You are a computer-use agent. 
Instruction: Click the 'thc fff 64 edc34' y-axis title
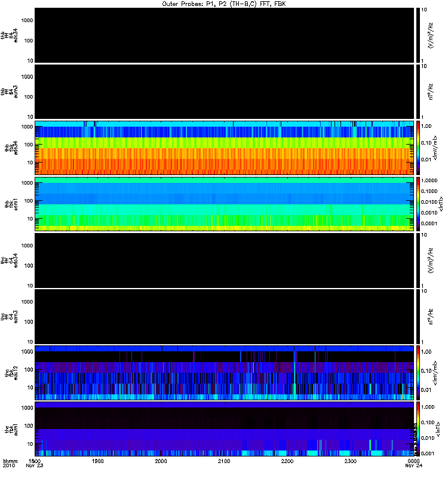(x=9, y=261)
